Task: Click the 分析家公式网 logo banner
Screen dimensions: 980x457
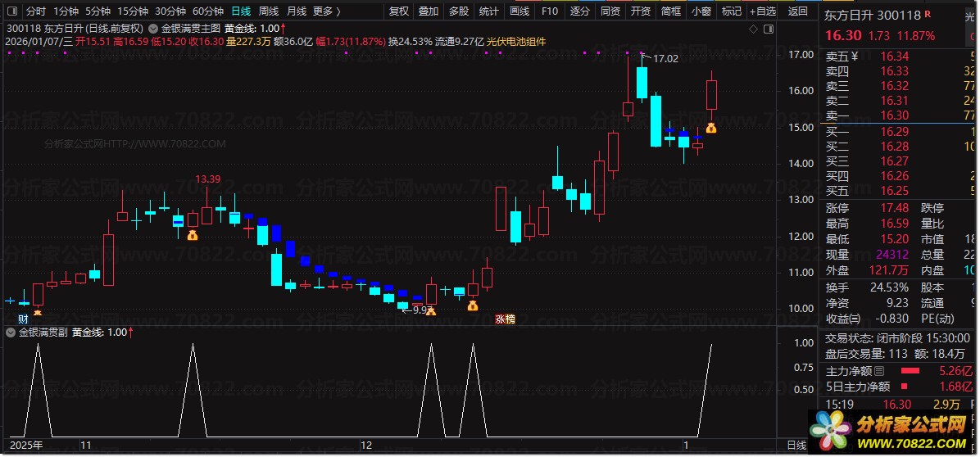Action: click(892, 432)
